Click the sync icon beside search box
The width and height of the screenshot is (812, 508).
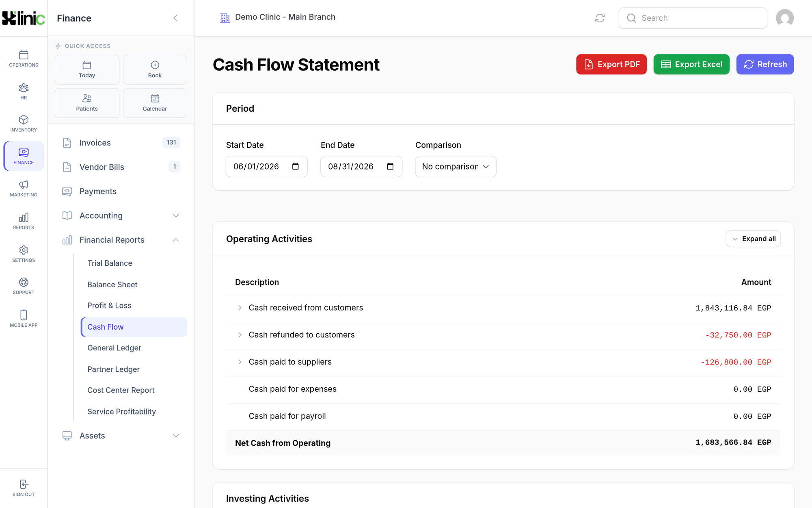click(600, 18)
